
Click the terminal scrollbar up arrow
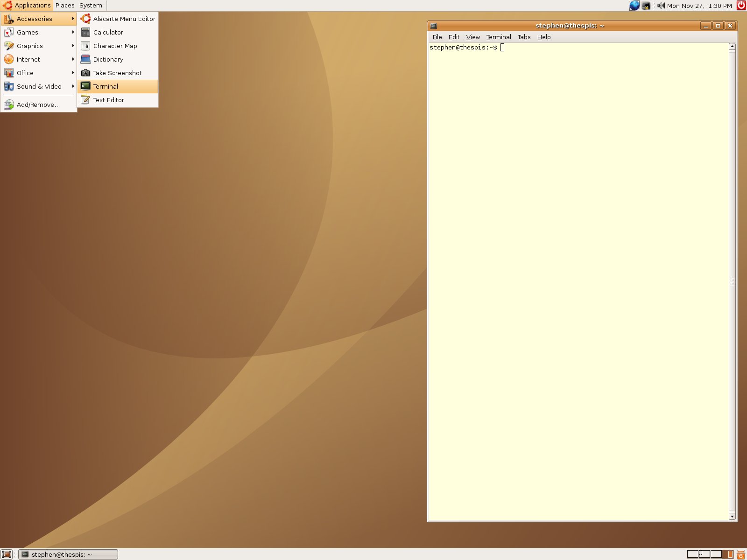tap(732, 46)
